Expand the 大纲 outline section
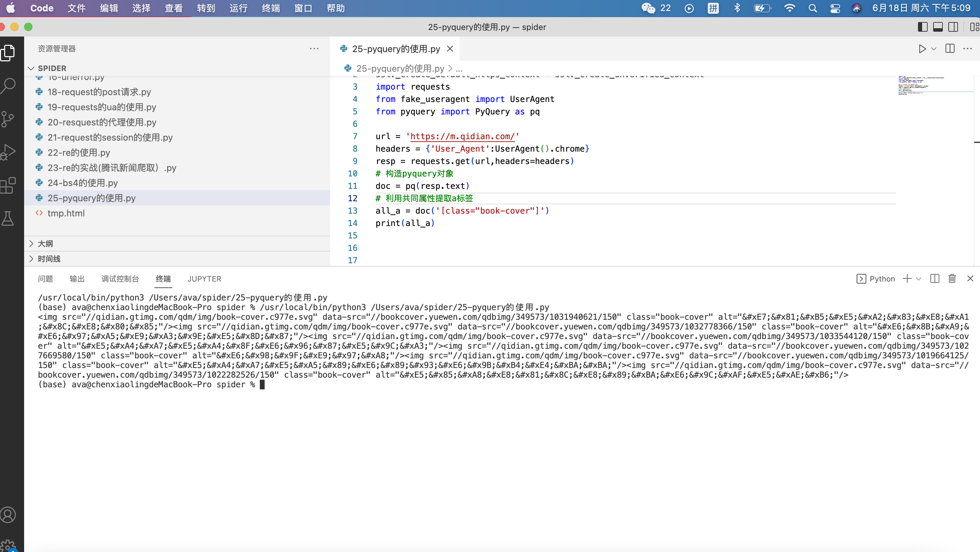980x552 pixels. click(177, 244)
